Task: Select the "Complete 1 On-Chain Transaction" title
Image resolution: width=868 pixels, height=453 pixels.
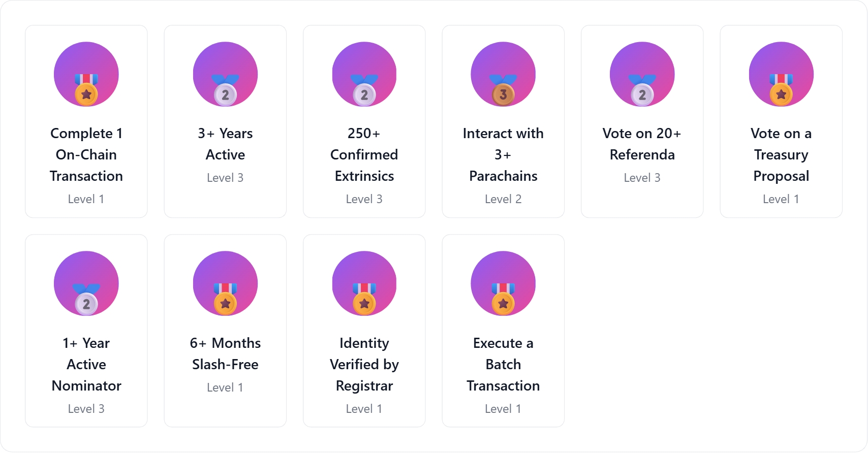Action: click(86, 154)
